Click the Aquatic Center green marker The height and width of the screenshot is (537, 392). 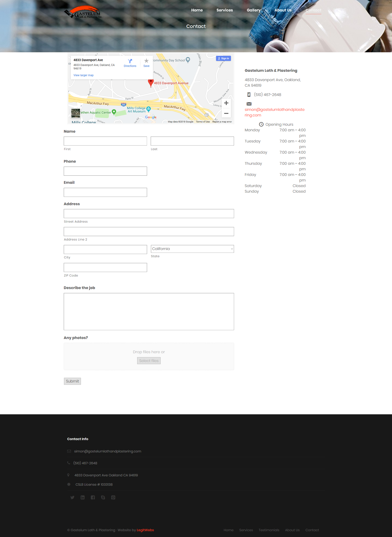click(114, 112)
